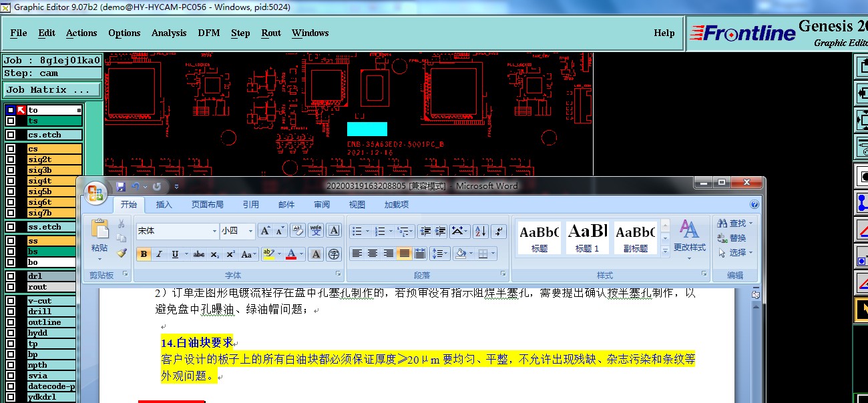Click Help in Graphic Editor menu bar
The height and width of the screenshot is (403, 868).
point(664,33)
